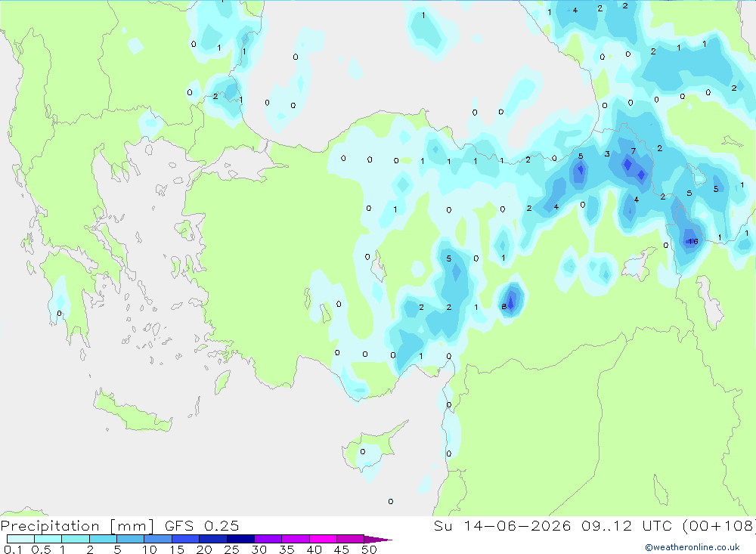Click the above-50 legend arrow tip
Image resolution: width=756 pixels, height=554 pixels.
pyautogui.click(x=379, y=540)
